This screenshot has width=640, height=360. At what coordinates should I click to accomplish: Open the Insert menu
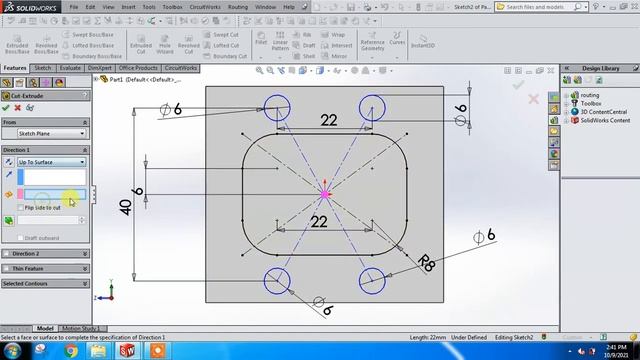[129, 7]
